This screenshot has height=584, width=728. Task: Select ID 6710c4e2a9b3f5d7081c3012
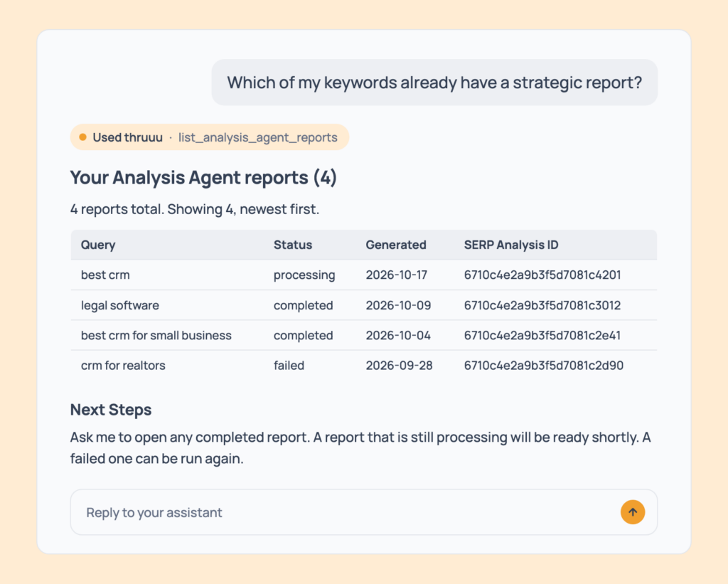[542, 305]
